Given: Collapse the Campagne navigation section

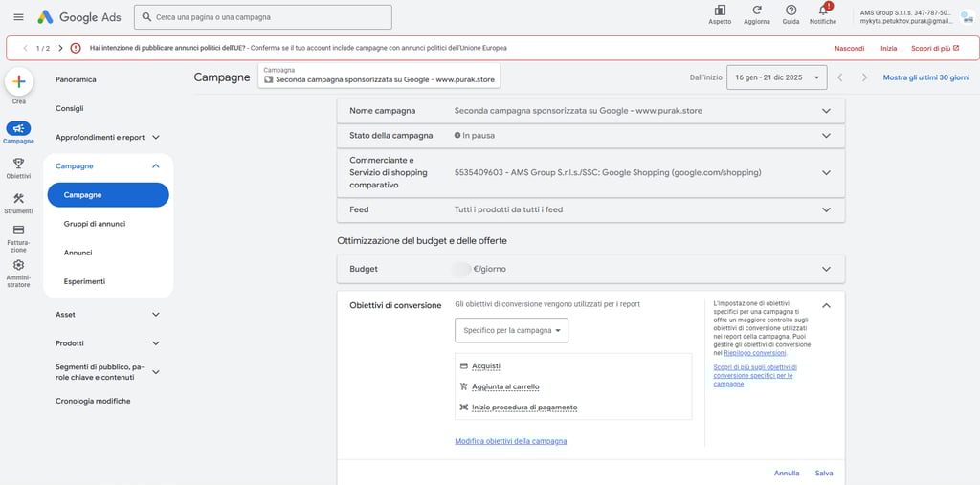Looking at the screenshot, I should tap(156, 166).
